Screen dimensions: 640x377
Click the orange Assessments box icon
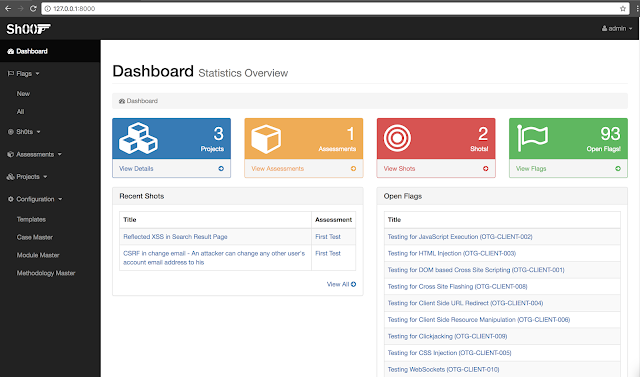[266, 139]
